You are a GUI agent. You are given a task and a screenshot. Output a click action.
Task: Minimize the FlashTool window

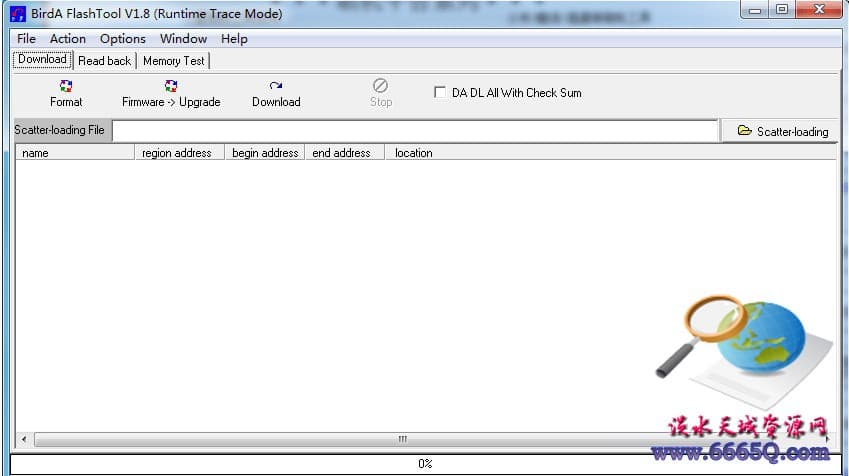click(755, 10)
